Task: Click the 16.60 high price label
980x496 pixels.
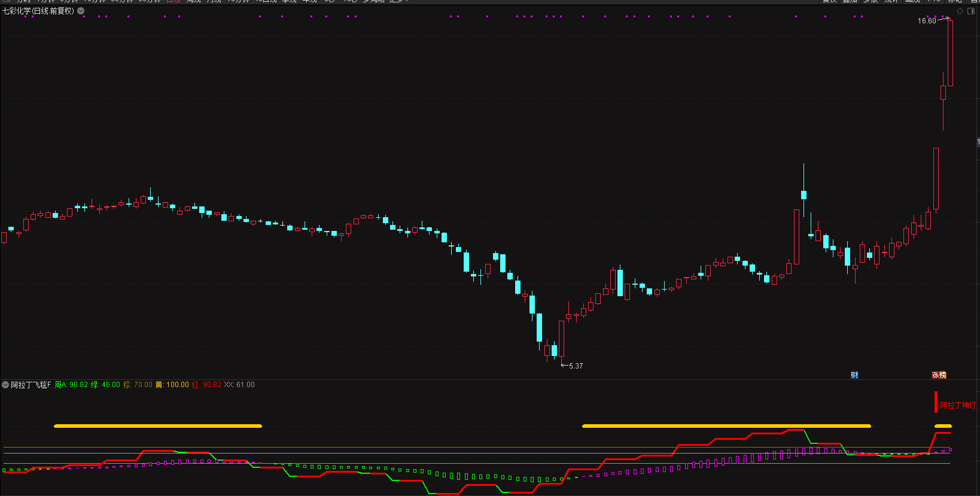Action: point(927,21)
